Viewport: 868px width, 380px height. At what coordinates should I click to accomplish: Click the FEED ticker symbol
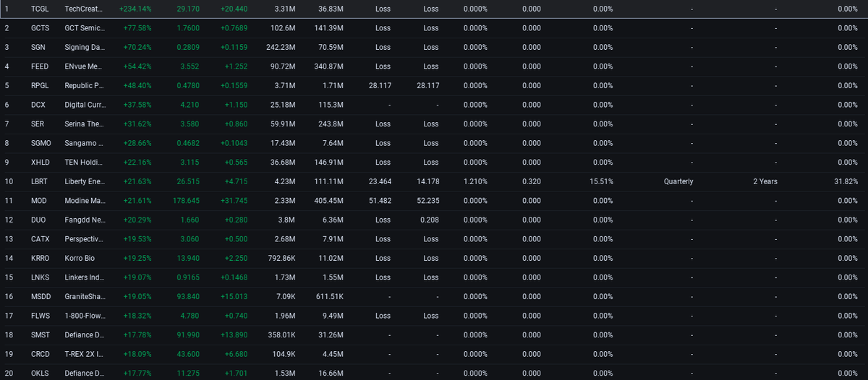40,66
